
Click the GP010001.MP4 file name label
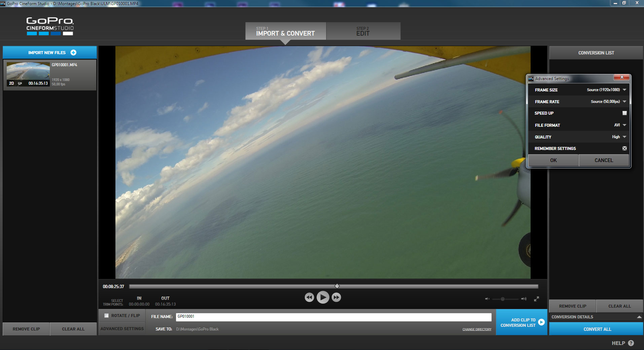coord(65,65)
